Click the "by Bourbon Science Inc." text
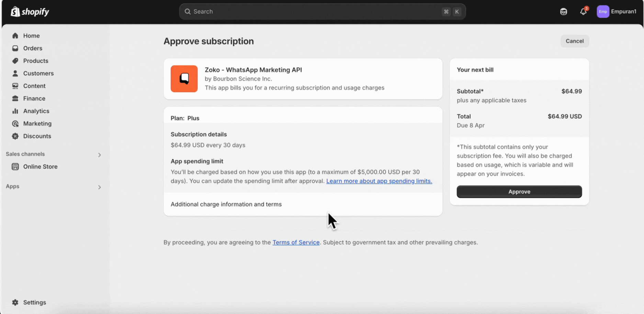 click(238, 79)
